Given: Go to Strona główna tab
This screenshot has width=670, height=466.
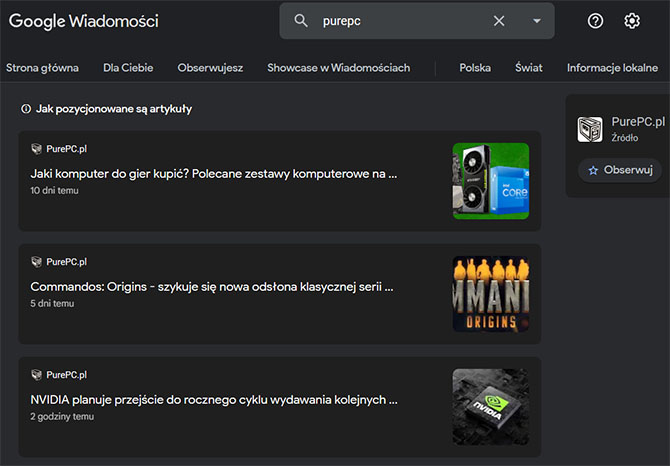Looking at the screenshot, I should [x=42, y=67].
